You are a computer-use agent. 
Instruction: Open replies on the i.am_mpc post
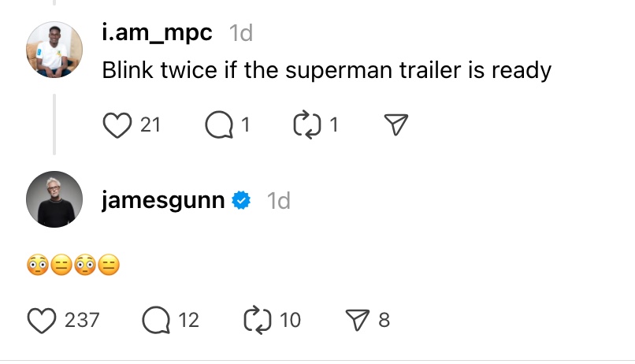coord(217,124)
